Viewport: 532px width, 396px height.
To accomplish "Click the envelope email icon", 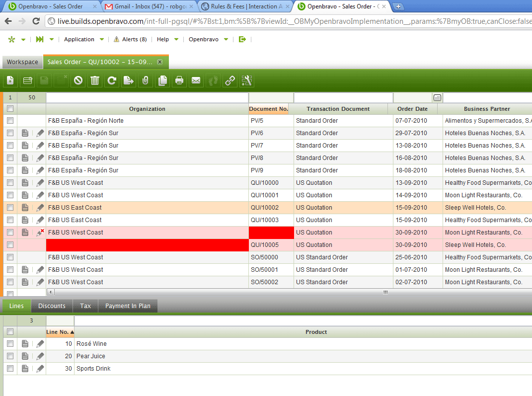I will [196, 80].
